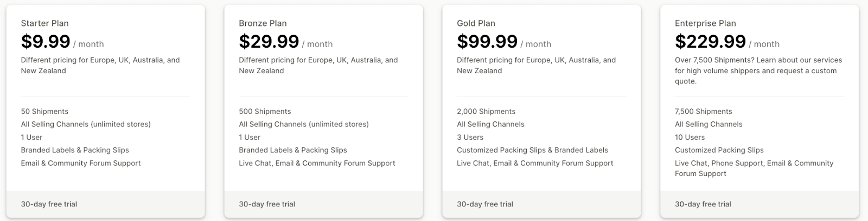Select the Bronze Plan heading
Viewport: 868px width, 221px height.
[x=263, y=23]
